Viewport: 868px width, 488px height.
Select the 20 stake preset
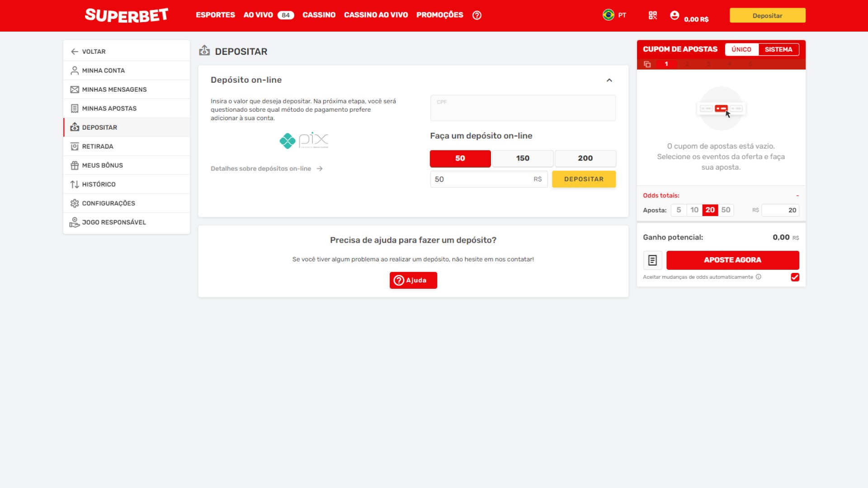[x=710, y=210]
